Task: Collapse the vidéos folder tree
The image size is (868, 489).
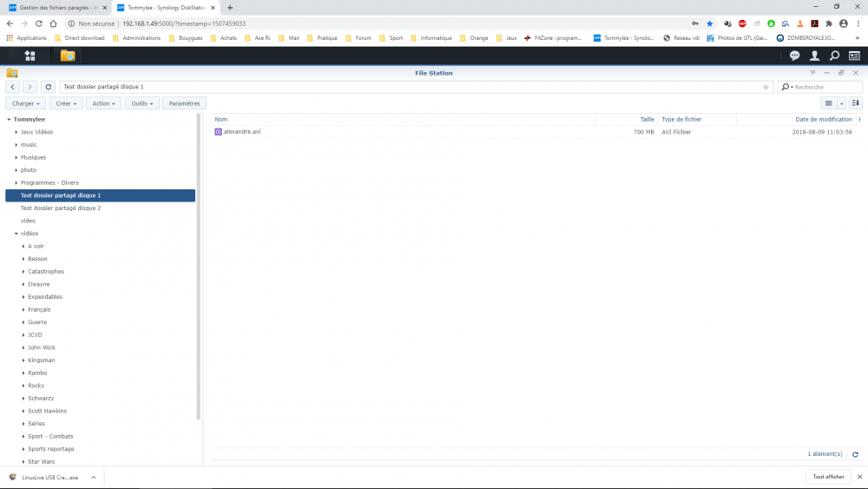Action: pos(16,234)
